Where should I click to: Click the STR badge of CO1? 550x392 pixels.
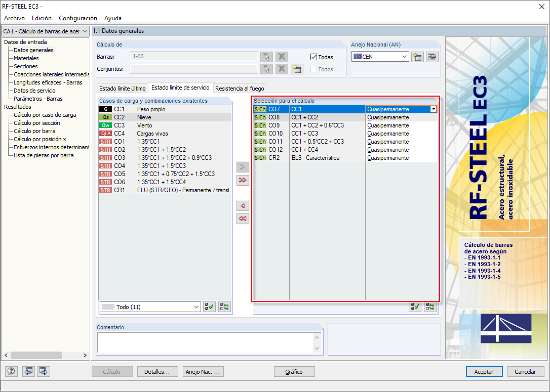pyautogui.click(x=105, y=142)
